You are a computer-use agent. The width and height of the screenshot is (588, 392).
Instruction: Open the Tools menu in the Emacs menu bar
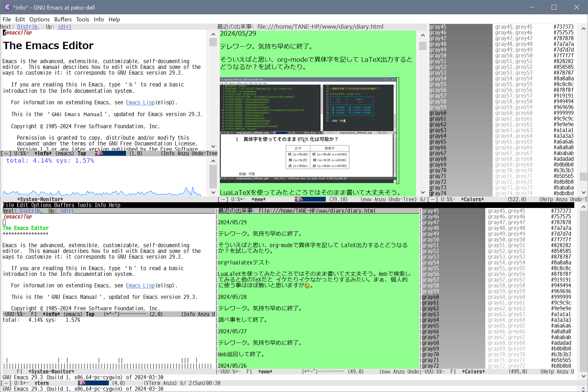point(83,19)
